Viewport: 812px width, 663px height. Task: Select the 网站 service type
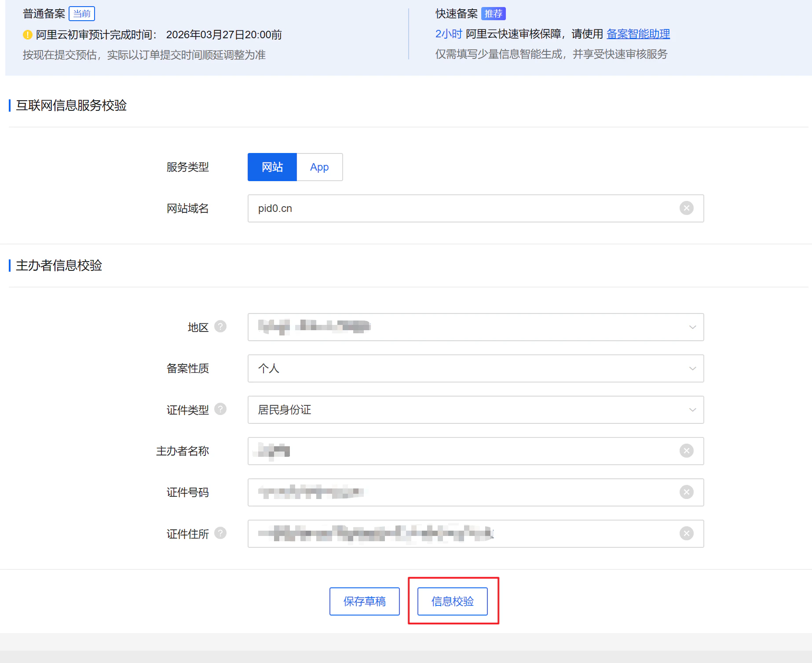272,167
